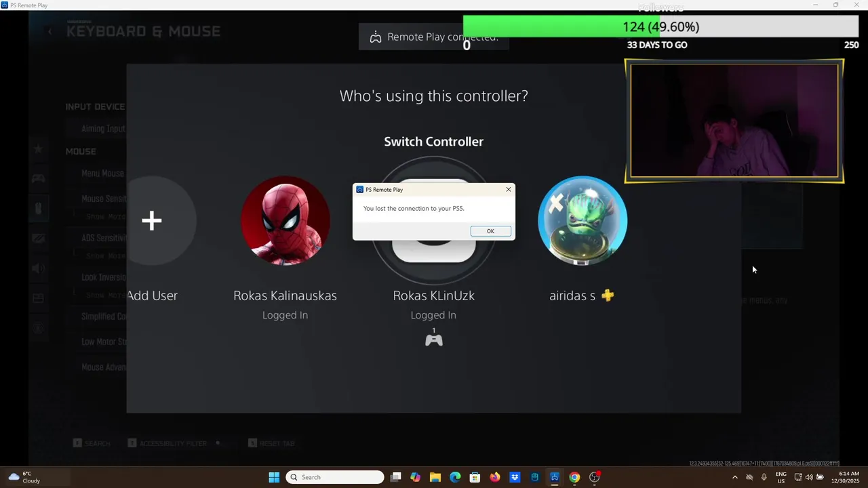Open Google Chrome from the taskbar
The height and width of the screenshot is (488, 868).
(x=574, y=477)
